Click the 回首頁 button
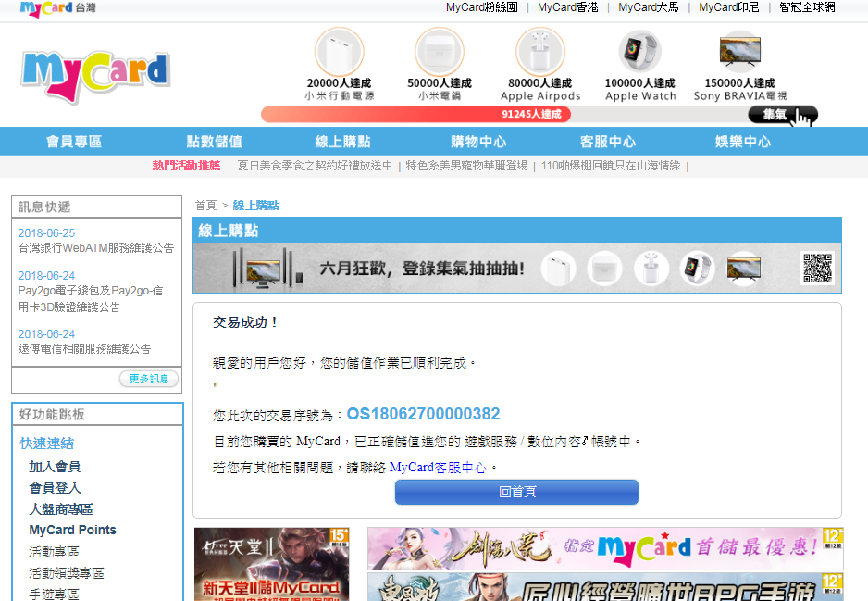The image size is (868, 601). 516,492
